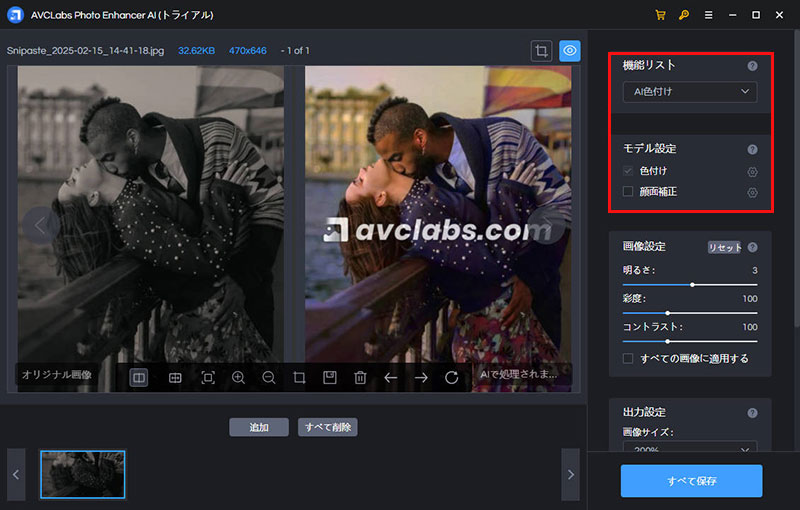Click the save disk icon

(x=330, y=378)
